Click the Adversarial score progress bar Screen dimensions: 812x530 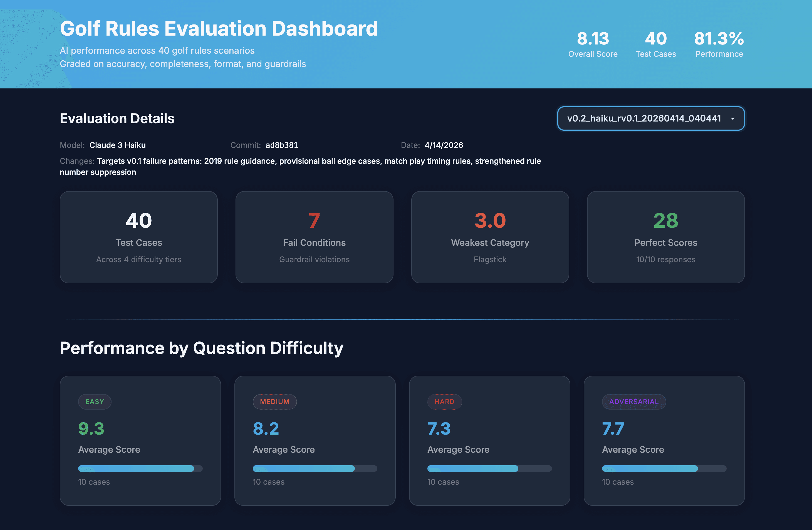tap(664, 468)
